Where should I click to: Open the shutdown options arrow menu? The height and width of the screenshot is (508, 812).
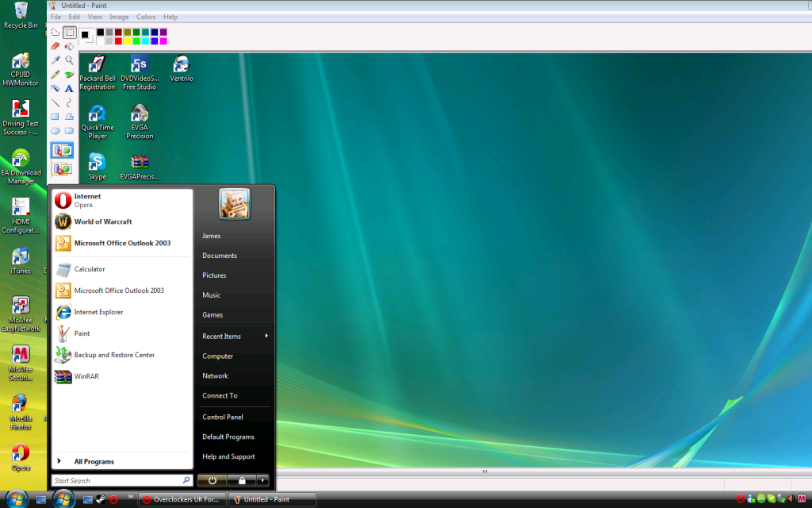coord(262,480)
